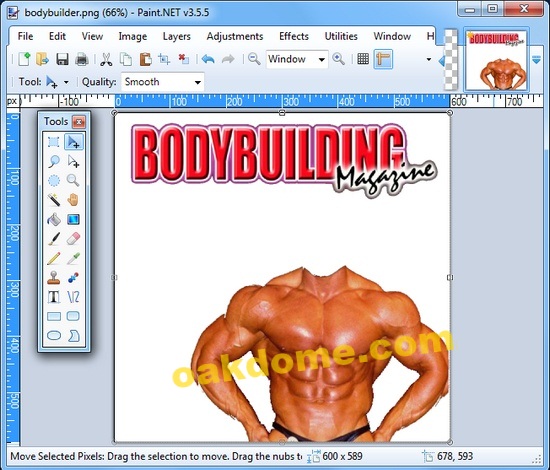Viewport: 550px width, 470px height.
Task: Select the Clone Stamp tool
Action: pos(54,278)
